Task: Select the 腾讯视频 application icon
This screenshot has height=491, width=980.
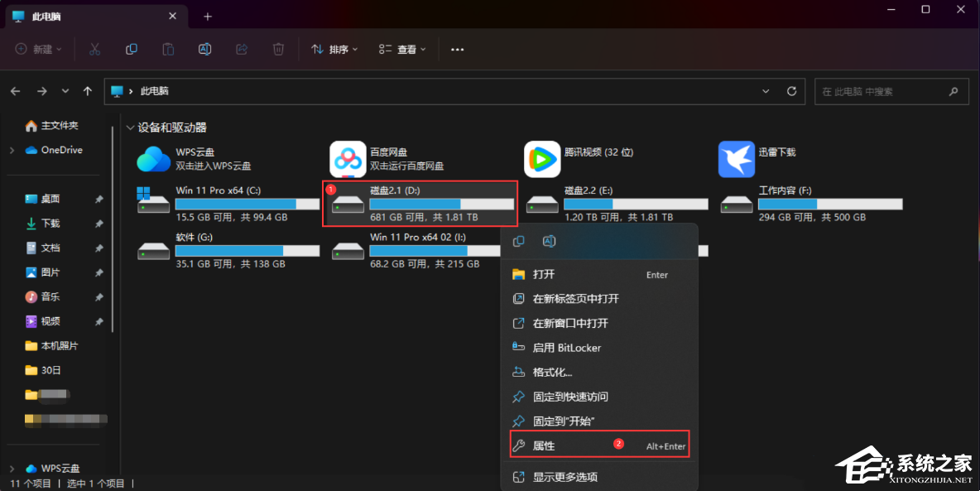Action: coord(541,159)
